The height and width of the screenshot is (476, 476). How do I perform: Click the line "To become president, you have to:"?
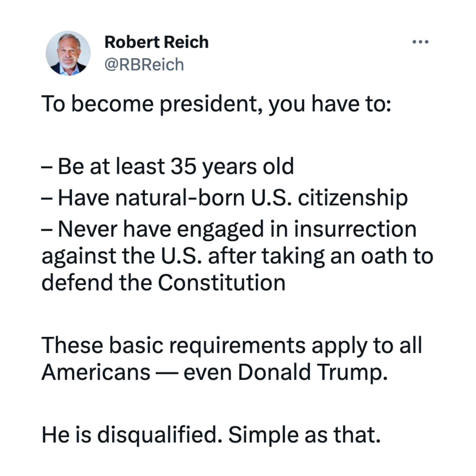tap(216, 104)
